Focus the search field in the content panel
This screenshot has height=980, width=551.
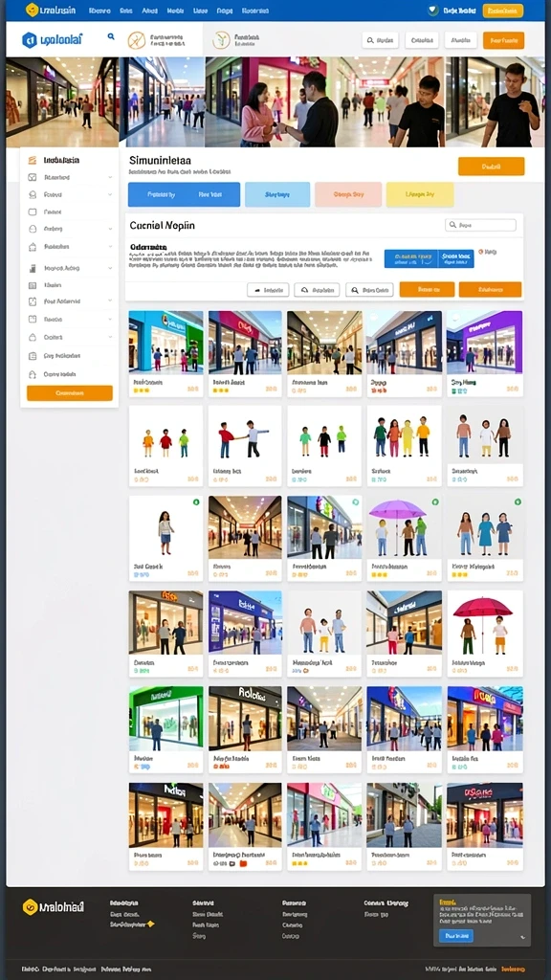[480, 225]
